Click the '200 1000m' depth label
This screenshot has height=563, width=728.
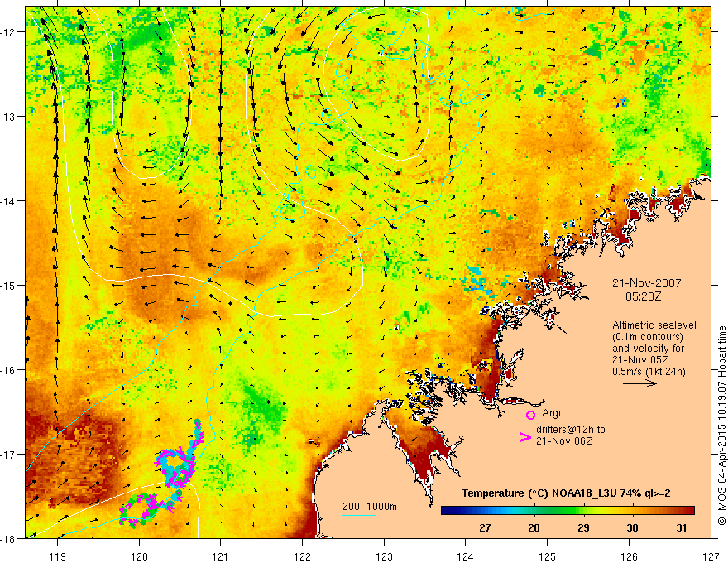370,507
